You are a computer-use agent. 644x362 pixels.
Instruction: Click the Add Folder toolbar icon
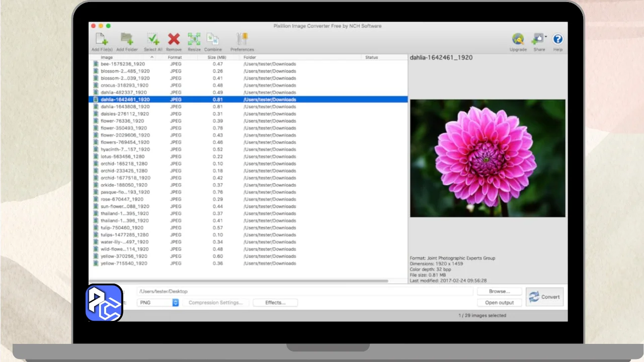127,40
